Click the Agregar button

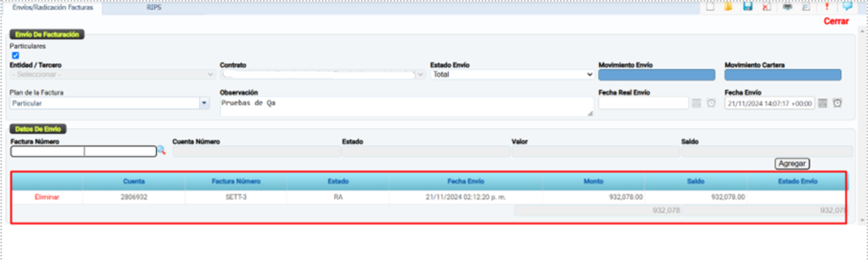(x=792, y=163)
